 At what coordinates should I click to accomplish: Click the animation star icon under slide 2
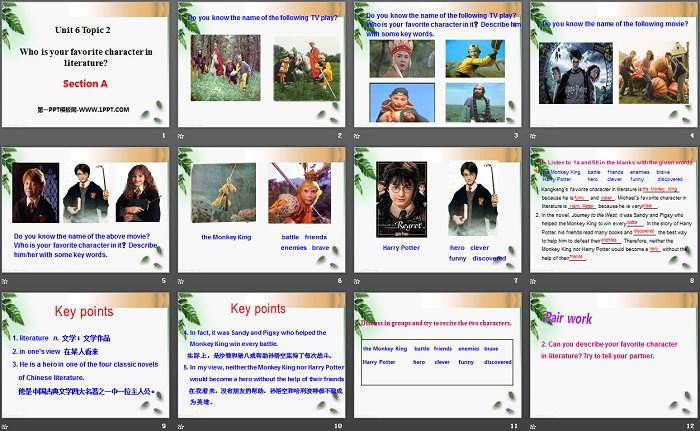(181, 136)
